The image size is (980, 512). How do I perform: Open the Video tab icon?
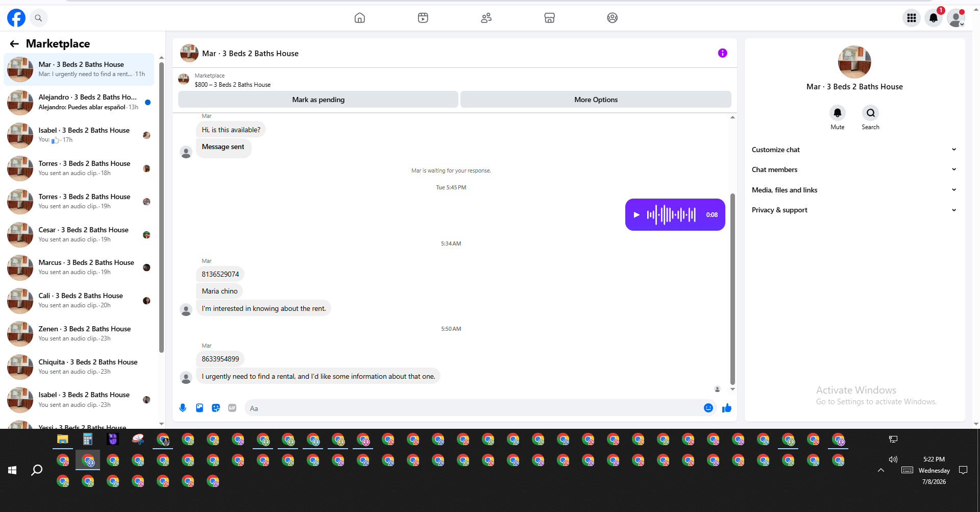coord(423,18)
